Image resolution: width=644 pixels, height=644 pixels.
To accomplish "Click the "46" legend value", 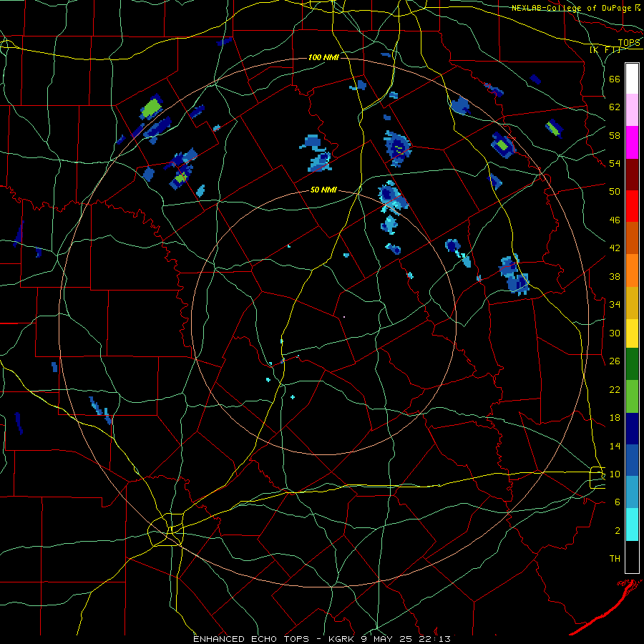I will pos(615,220).
